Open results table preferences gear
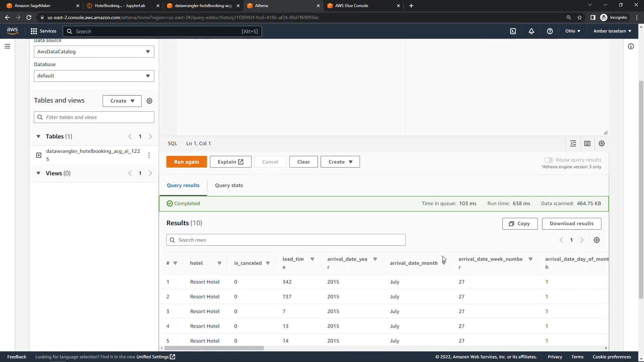The height and width of the screenshot is (362, 644). 597,240
